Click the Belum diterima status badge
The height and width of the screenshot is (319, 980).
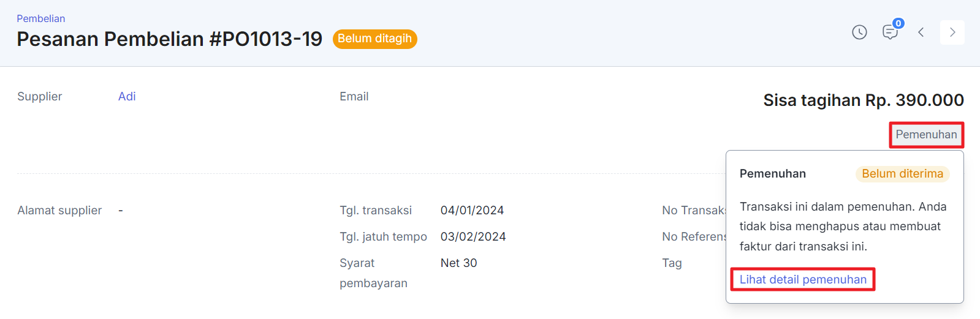902,174
